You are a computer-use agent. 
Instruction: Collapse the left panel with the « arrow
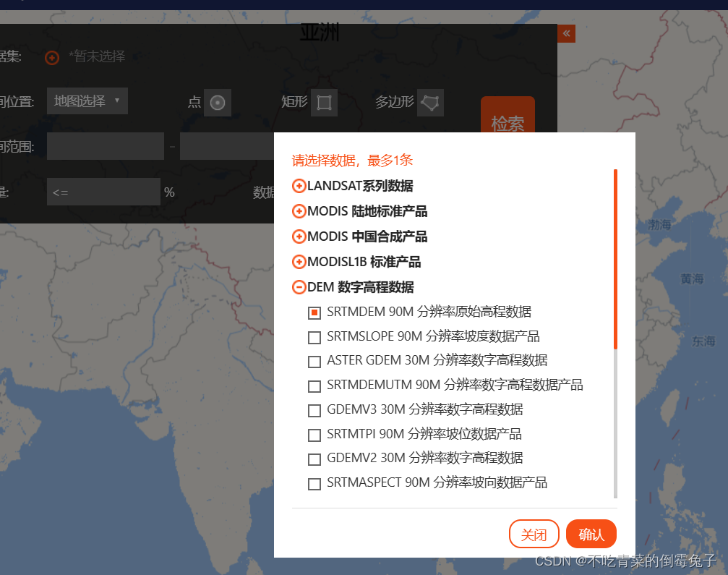pos(566,33)
